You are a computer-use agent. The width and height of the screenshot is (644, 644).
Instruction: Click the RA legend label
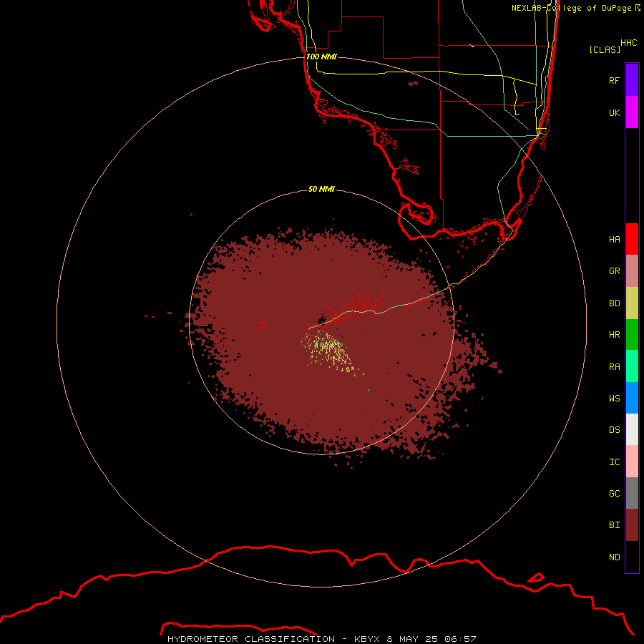pos(614,366)
